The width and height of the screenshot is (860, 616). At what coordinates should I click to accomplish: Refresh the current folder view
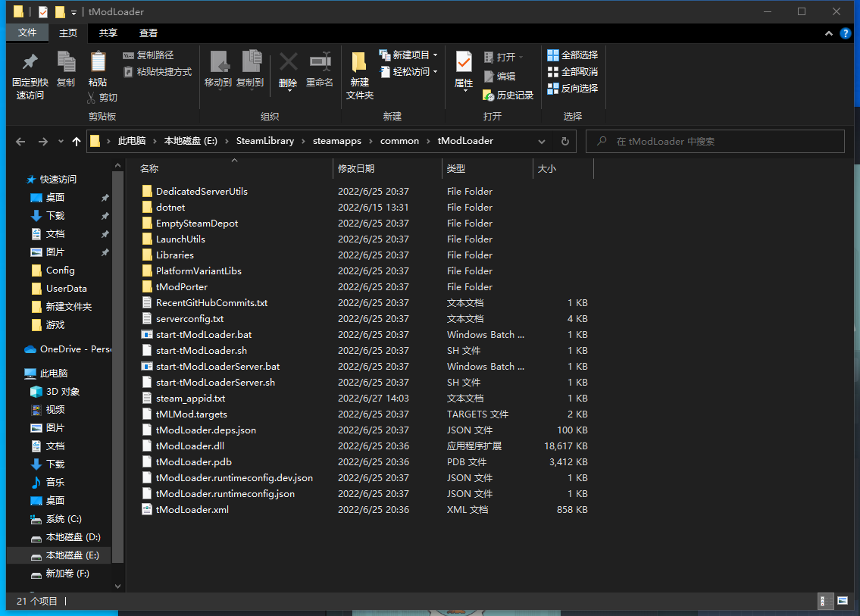pyautogui.click(x=564, y=142)
